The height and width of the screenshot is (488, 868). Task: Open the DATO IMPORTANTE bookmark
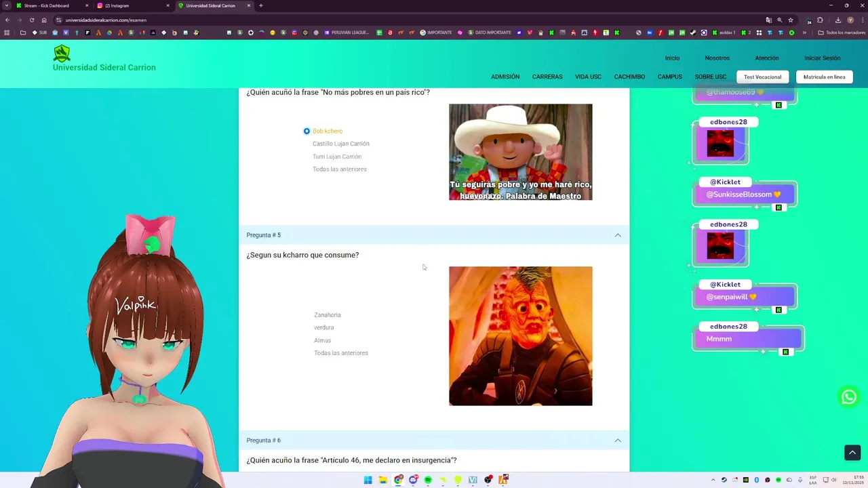[x=490, y=33]
